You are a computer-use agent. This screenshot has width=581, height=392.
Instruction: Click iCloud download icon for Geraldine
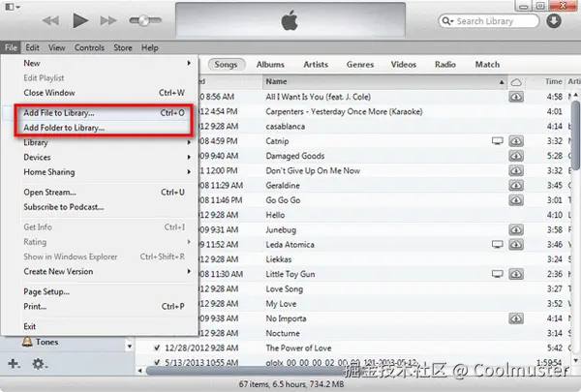516,185
